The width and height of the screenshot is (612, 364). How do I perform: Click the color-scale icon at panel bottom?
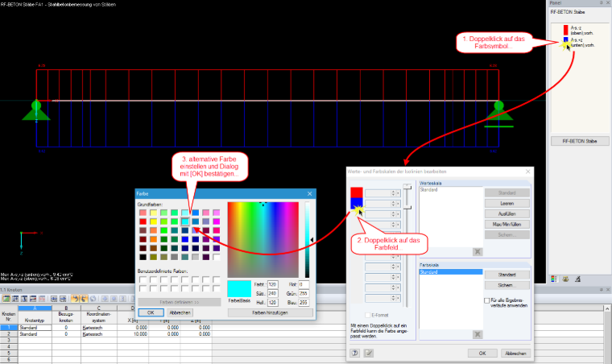coord(554,279)
